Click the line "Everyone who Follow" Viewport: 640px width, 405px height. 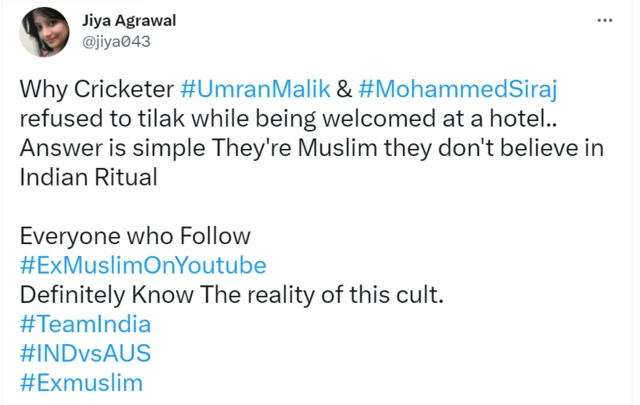click(134, 236)
